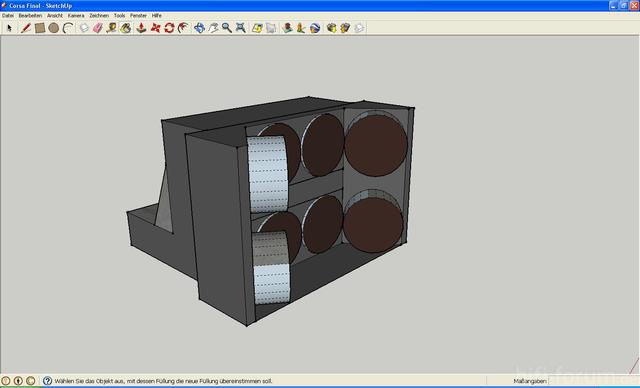The image size is (640, 388).
Task: Select the Tape Measure tool
Action: point(111,28)
